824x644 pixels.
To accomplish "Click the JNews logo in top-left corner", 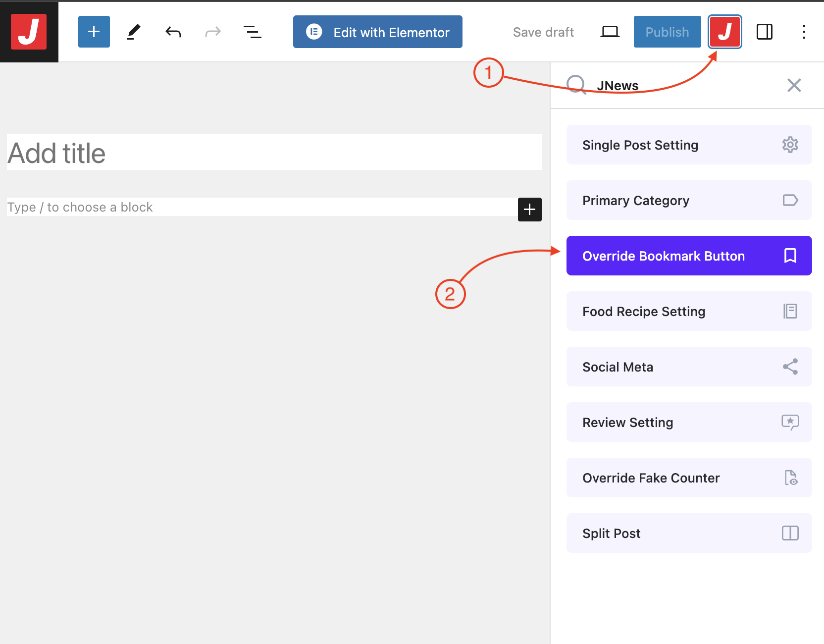I will tap(29, 32).
